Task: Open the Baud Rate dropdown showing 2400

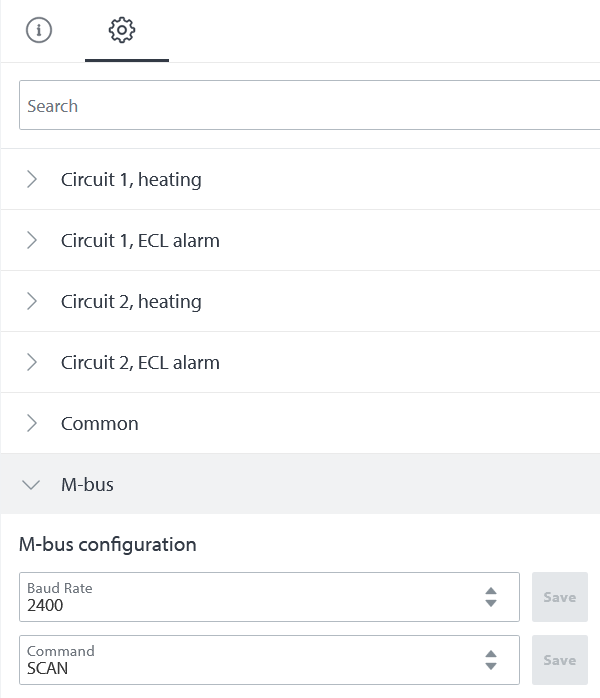Action: [x=250, y=597]
